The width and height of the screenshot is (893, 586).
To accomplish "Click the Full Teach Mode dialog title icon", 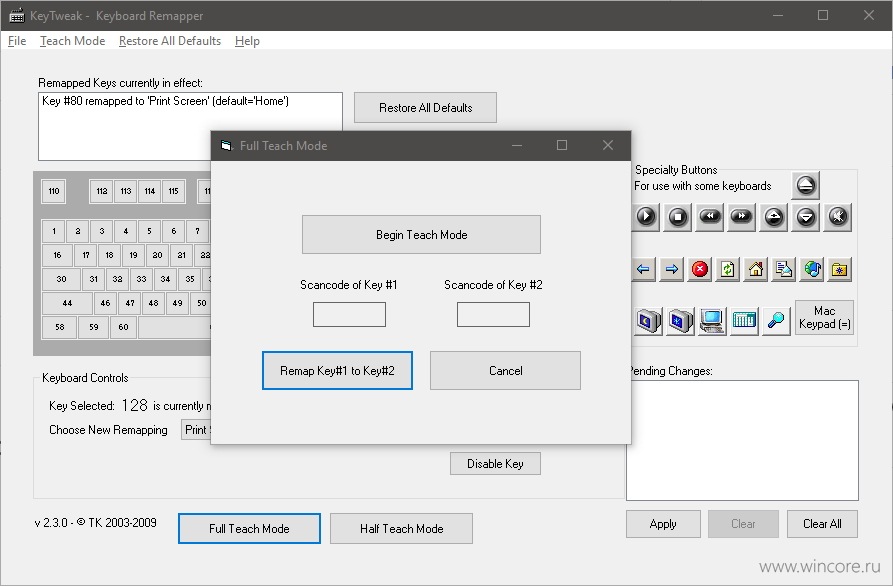I will (227, 146).
